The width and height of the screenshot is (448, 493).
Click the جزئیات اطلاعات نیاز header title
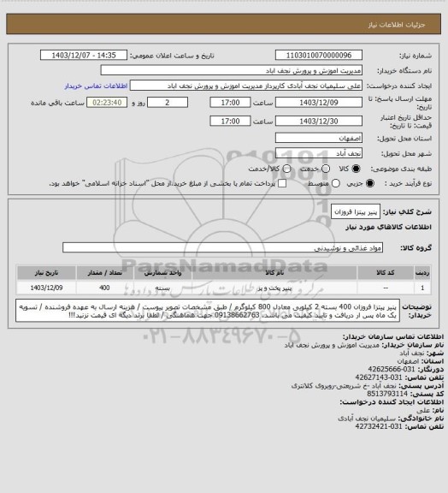coord(397,25)
